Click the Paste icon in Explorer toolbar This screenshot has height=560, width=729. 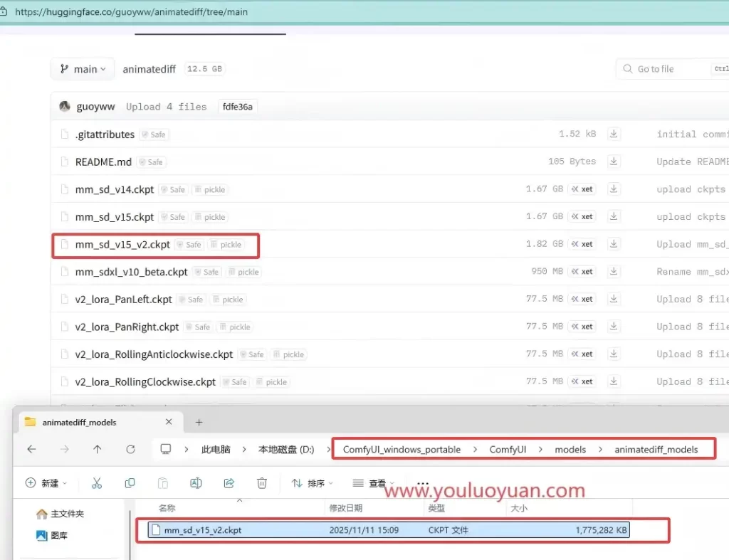(163, 483)
